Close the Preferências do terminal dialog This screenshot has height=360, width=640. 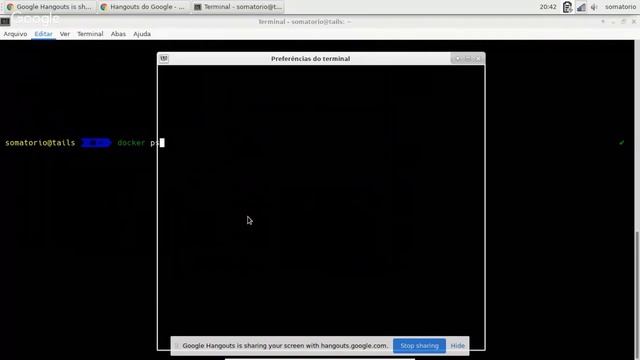pyautogui.click(x=478, y=59)
